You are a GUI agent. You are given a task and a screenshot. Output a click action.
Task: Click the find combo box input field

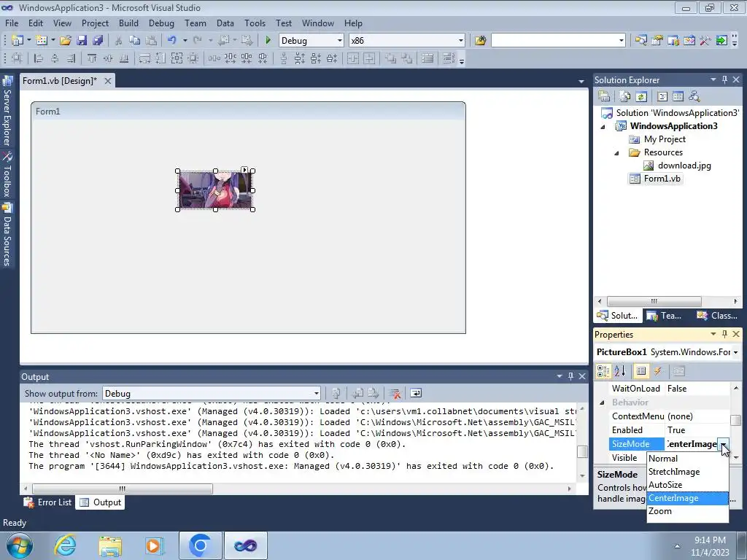tap(554, 41)
